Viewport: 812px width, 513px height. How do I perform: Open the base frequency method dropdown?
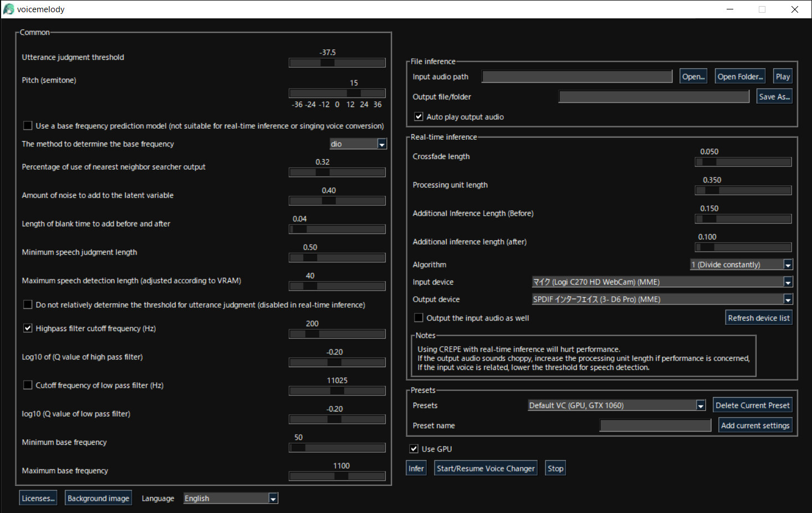(x=381, y=144)
